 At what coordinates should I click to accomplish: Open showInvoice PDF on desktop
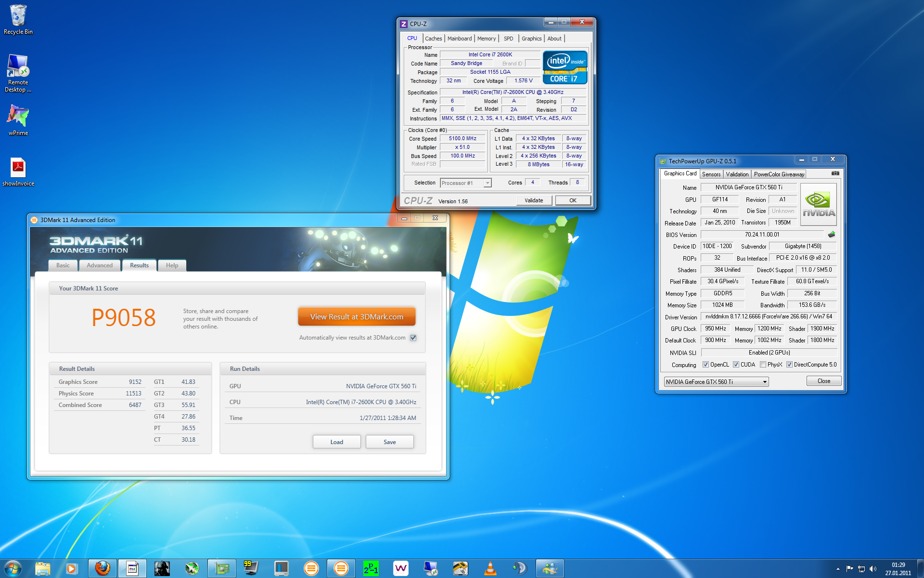tap(18, 171)
